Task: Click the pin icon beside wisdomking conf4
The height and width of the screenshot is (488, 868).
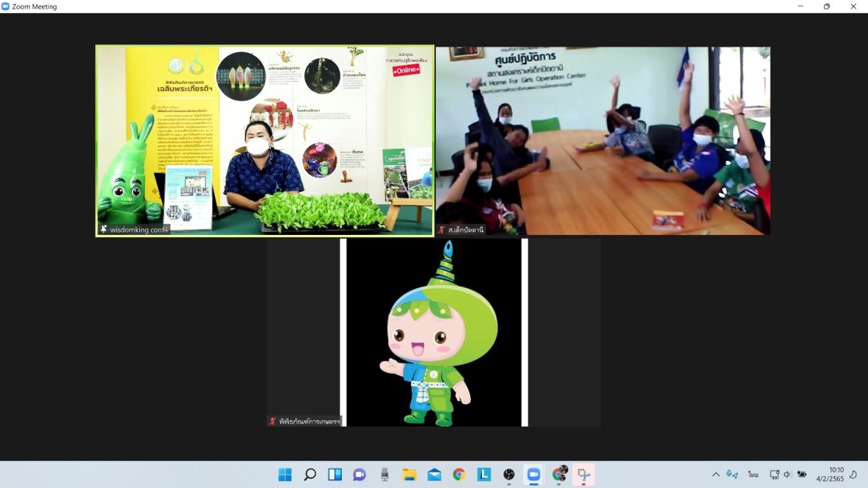Action: pyautogui.click(x=104, y=229)
